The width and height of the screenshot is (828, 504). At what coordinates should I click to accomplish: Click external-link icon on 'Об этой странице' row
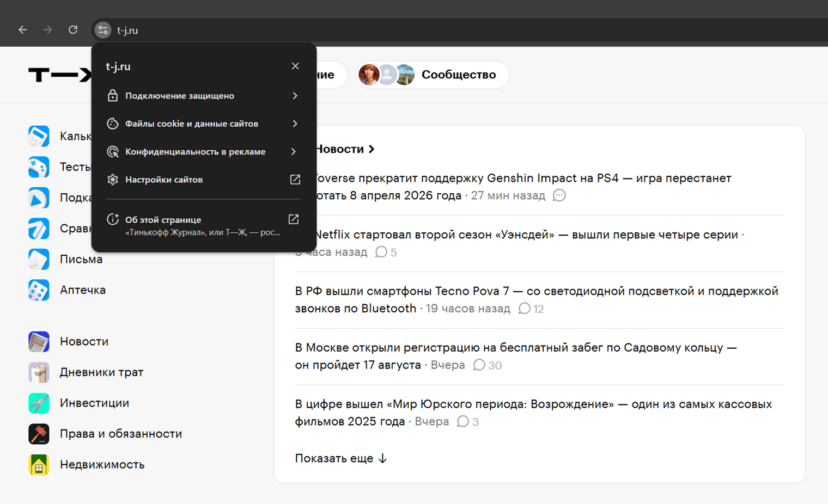294,219
